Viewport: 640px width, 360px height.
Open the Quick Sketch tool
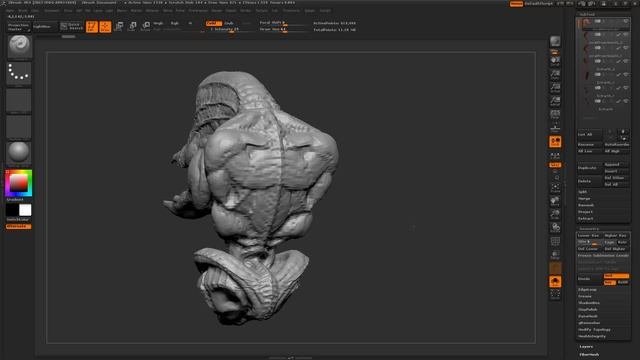tap(71, 27)
